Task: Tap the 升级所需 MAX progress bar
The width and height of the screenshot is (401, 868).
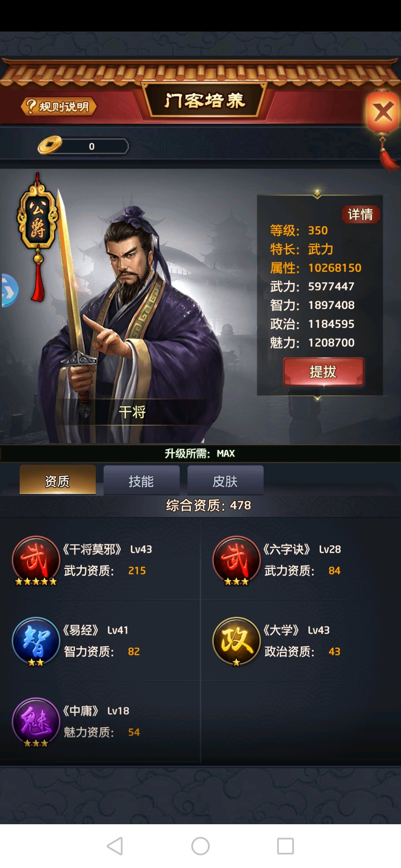Action: click(x=200, y=453)
